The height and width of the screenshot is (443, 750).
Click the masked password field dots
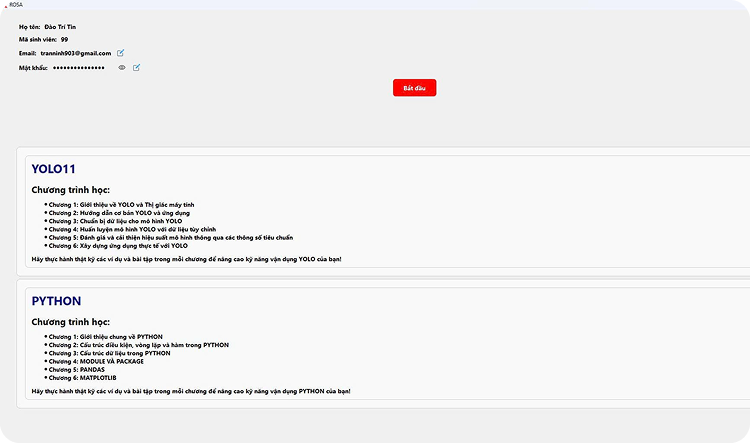tap(78, 68)
